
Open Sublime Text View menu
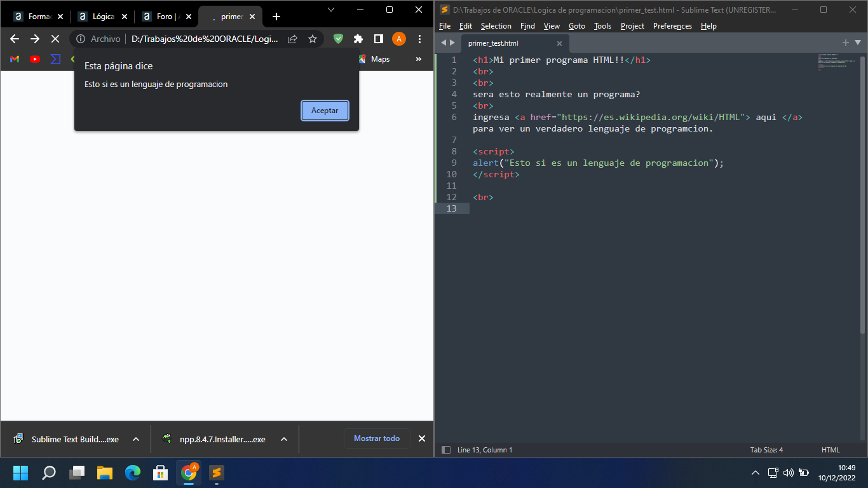552,26
